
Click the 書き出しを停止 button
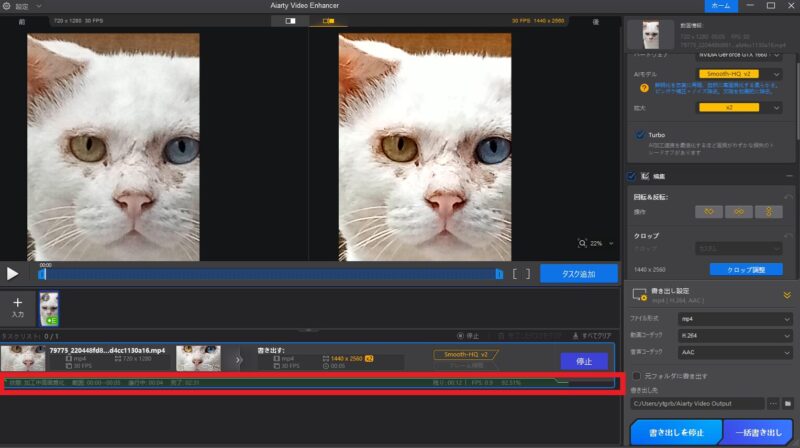675,431
